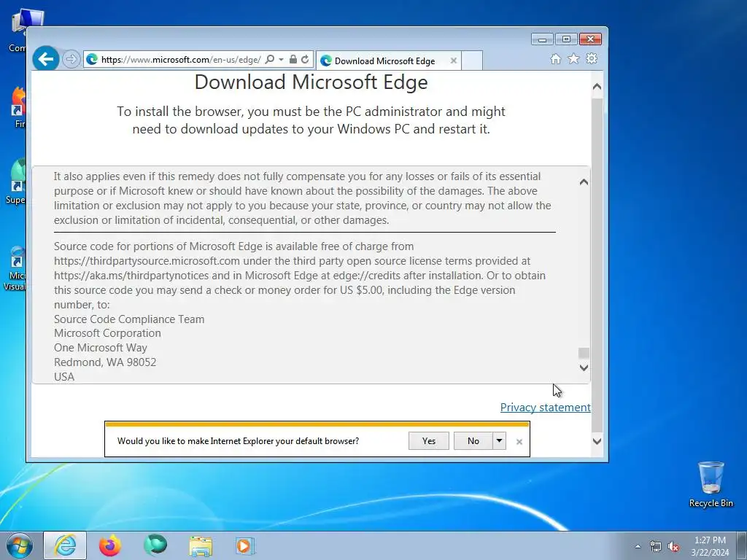This screenshot has width=747, height=560.
Task: Click the Redmond, WA 98052 address line
Action: [105, 362]
